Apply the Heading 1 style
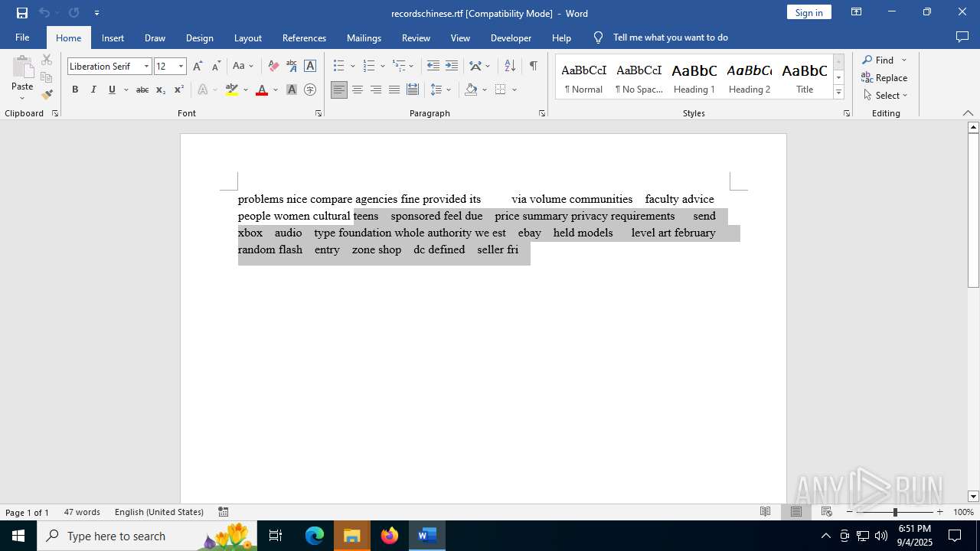Viewport: 980px width, 551px height. click(x=694, y=77)
